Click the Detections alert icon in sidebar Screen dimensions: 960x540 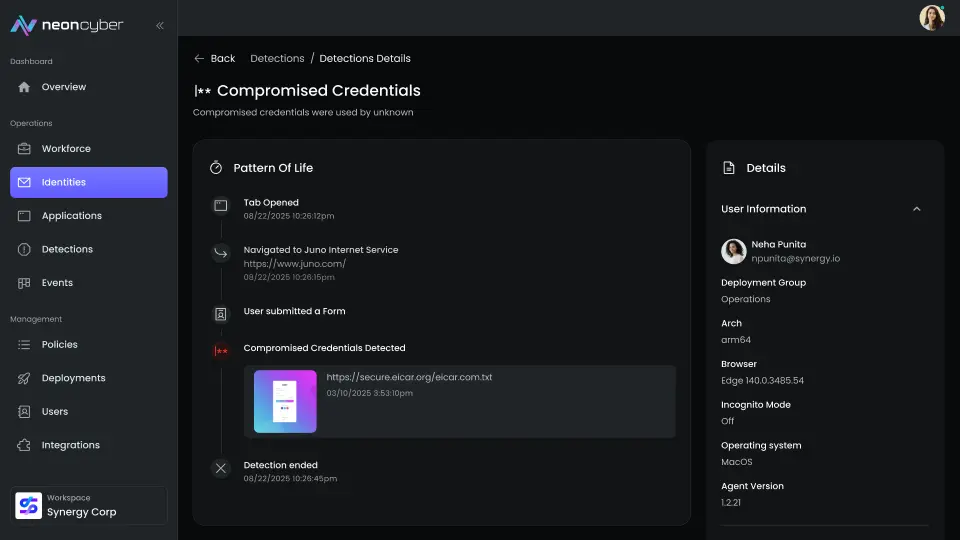pyautogui.click(x=24, y=249)
